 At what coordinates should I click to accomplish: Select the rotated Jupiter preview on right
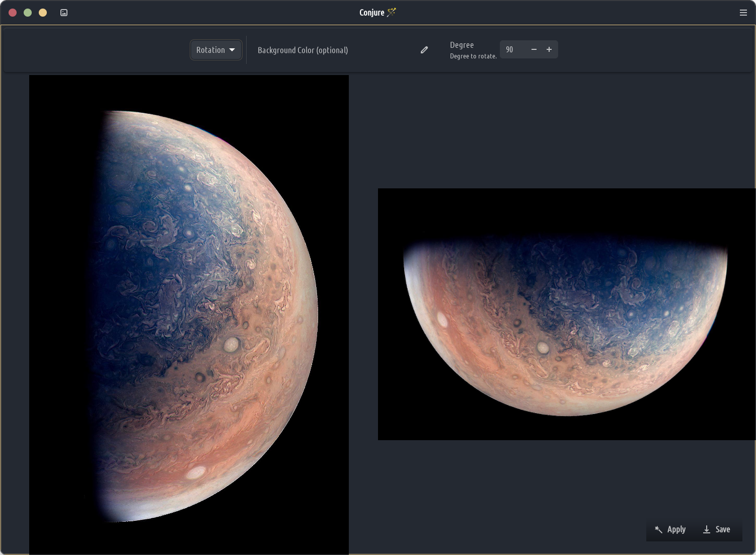click(566, 314)
